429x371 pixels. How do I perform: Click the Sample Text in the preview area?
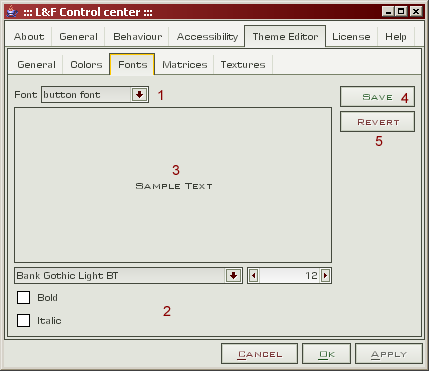point(174,186)
